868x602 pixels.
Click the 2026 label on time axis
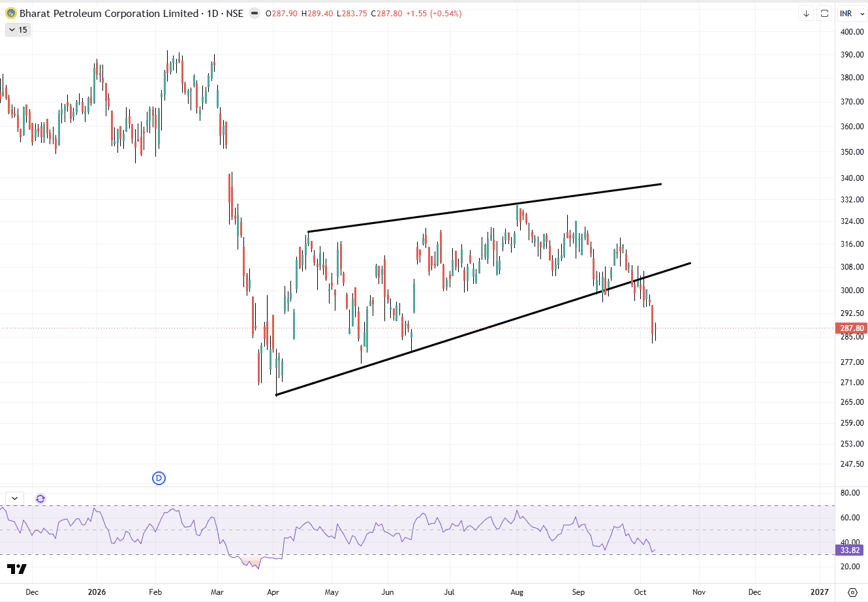point(96,592)
